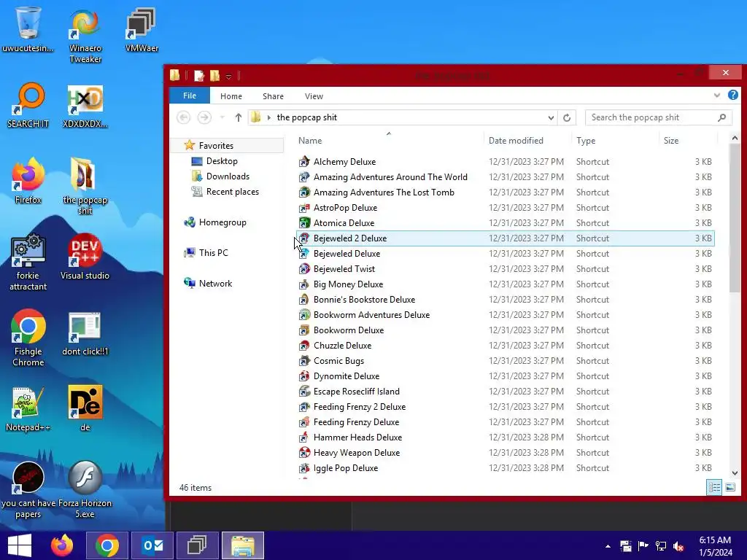Viewport: 747px width, 560px height.
Task: Open Chrome from the taskbar
Action: point(107,545)
